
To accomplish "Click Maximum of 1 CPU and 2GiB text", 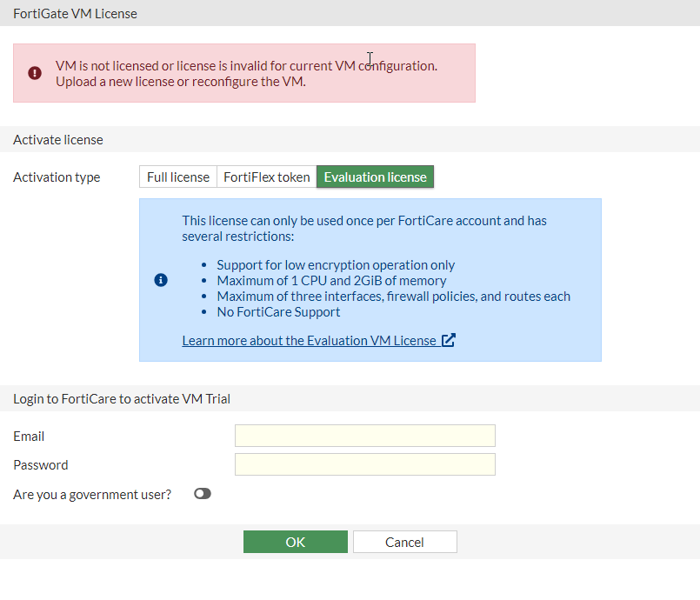I will [331, 280].
